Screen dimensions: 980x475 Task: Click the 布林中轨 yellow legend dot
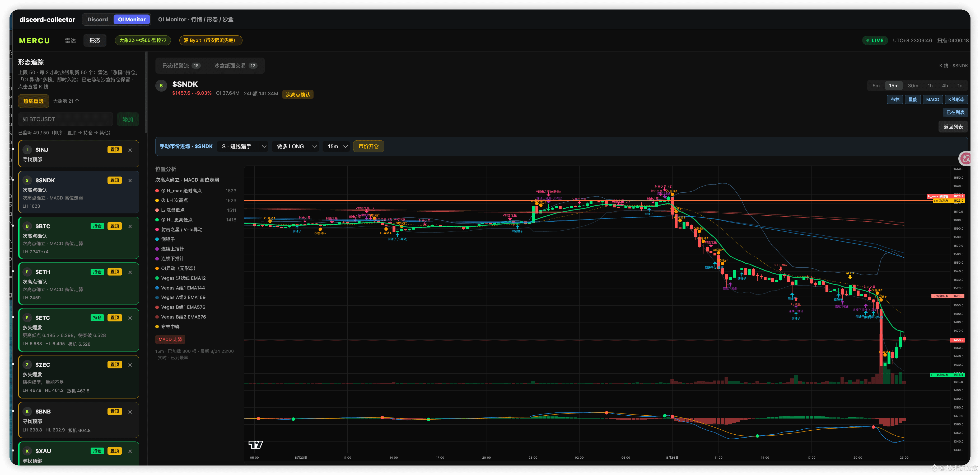coord(157,327)
